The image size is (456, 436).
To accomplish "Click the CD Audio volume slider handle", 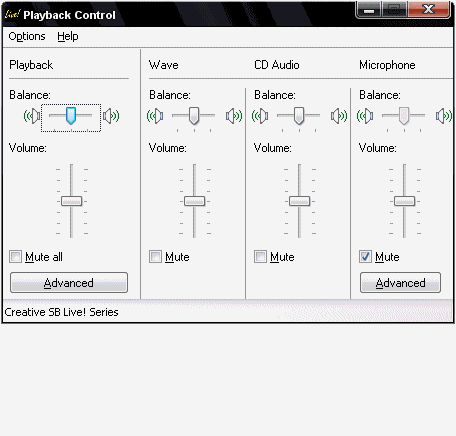I will [299, 201].
